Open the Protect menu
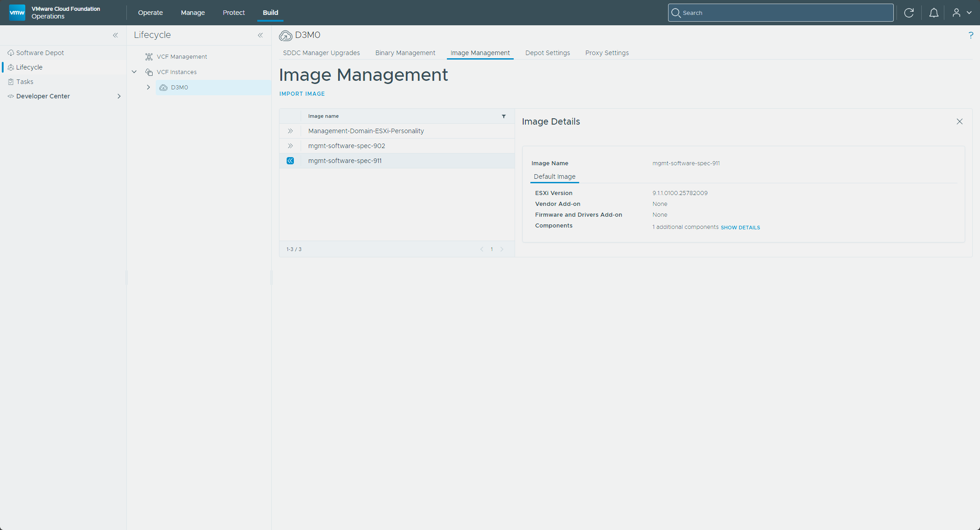 point(234,13)
